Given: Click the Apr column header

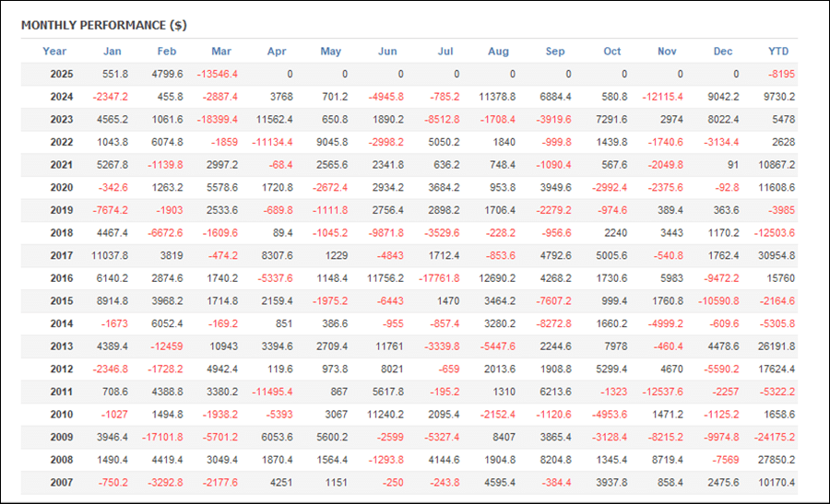Looking at the screenshot, I should point(277,52).
